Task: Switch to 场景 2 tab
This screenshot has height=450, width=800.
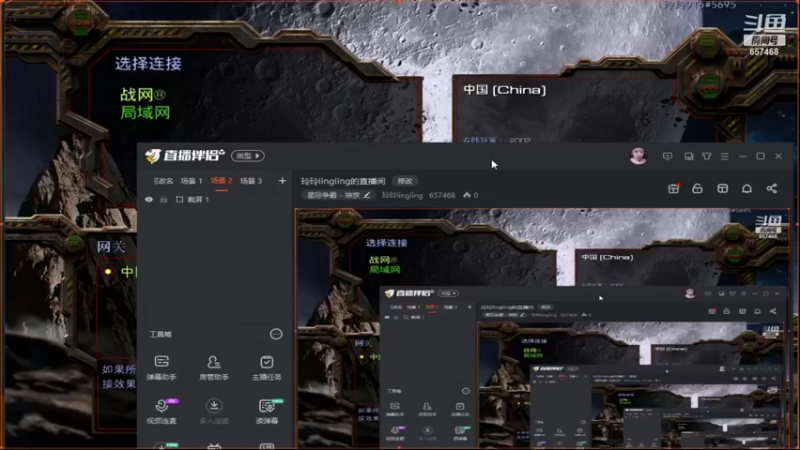Action: click(x=221, y=181)
